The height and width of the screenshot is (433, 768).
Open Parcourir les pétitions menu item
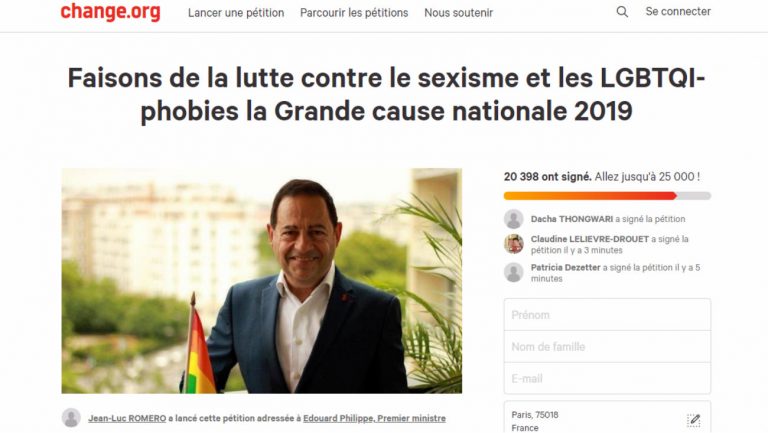(354, 13)
